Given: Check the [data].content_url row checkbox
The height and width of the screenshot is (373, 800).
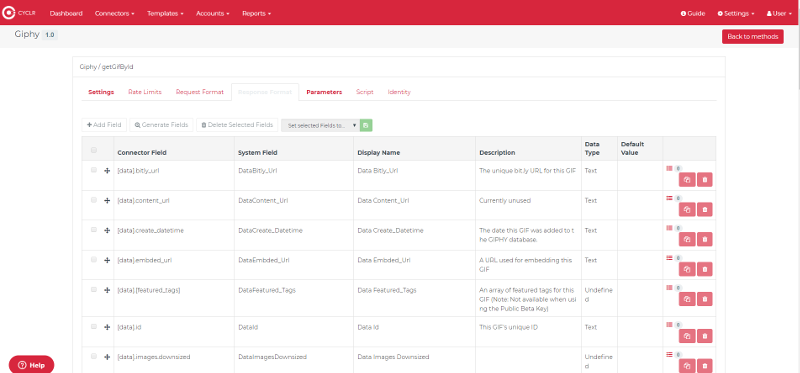Looking at the screenshot, I should pyautogui.click(x=94, y=200).
